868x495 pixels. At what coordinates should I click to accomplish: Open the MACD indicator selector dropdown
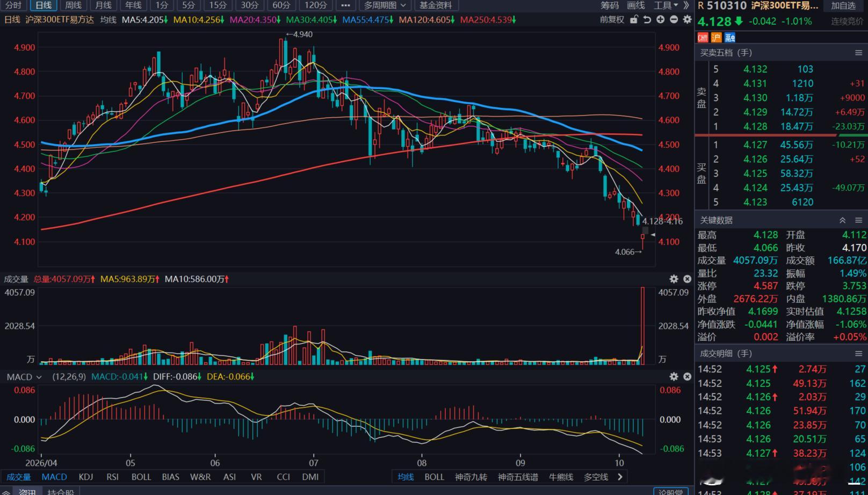24,377
